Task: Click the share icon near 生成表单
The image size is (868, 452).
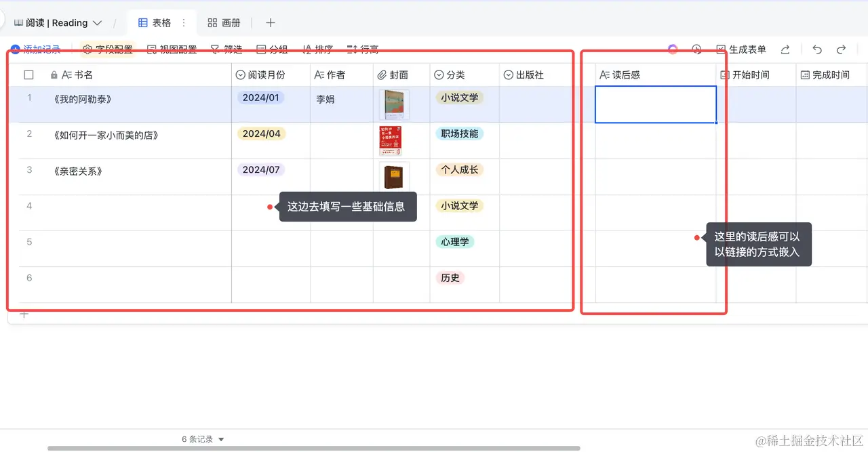Action: click(786, 49)
